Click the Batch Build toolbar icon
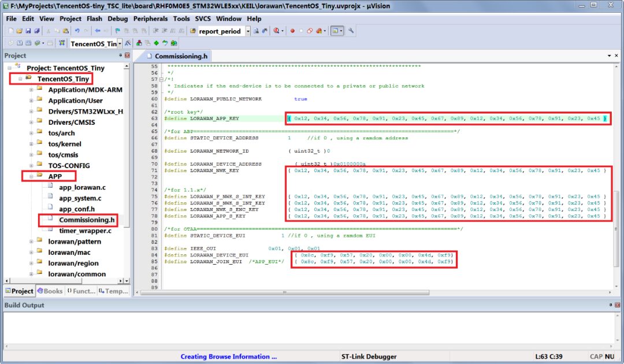Image resolution: width=624 pixels, height=364 pixels. [36, 43]
